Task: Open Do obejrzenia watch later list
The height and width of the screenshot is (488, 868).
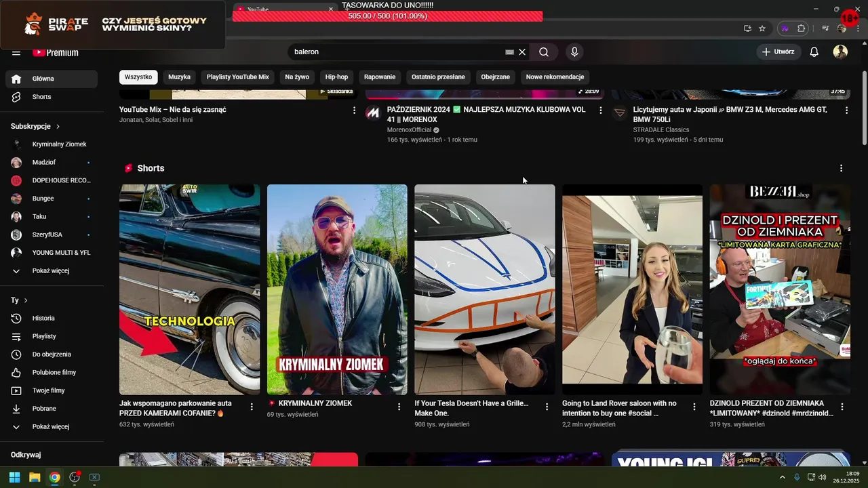Action: [52, 354]
